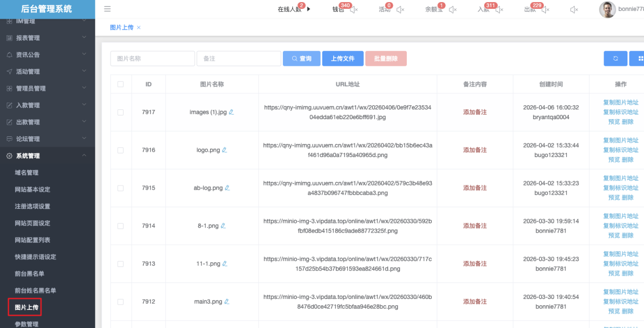Click the edit pencil next to logo.png

coord(225,150)
